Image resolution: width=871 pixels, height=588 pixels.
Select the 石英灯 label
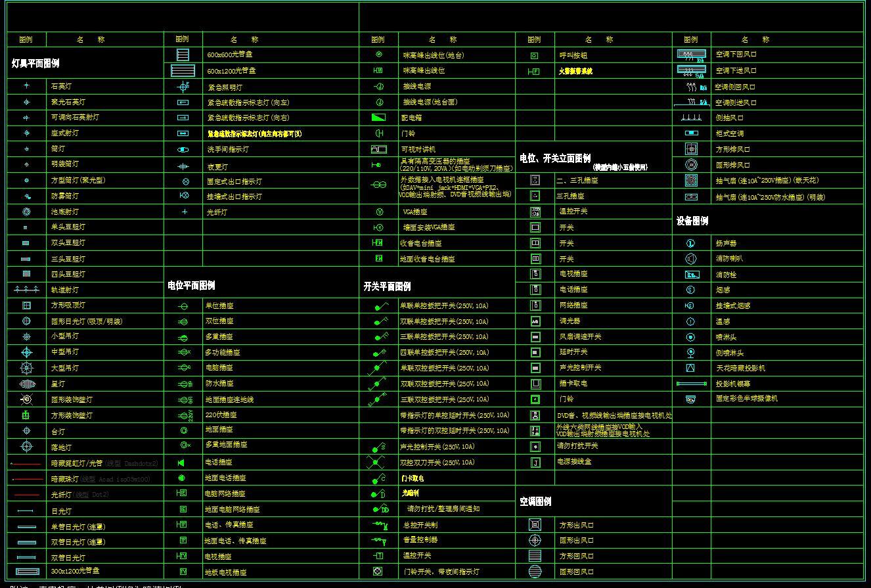point(61,86)
